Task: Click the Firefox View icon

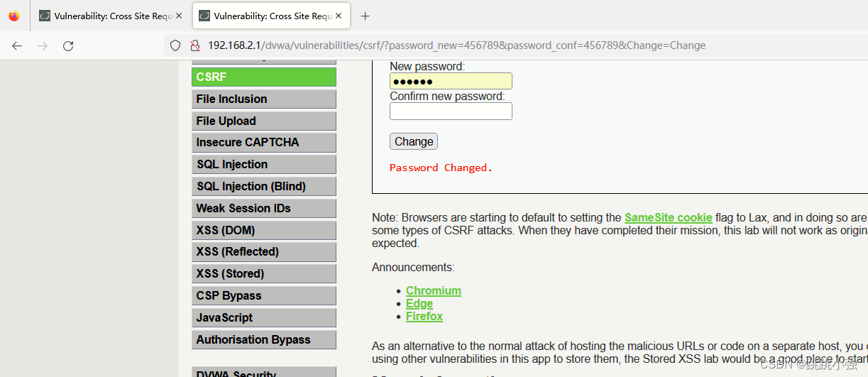Action: click(x=14, y=16)
